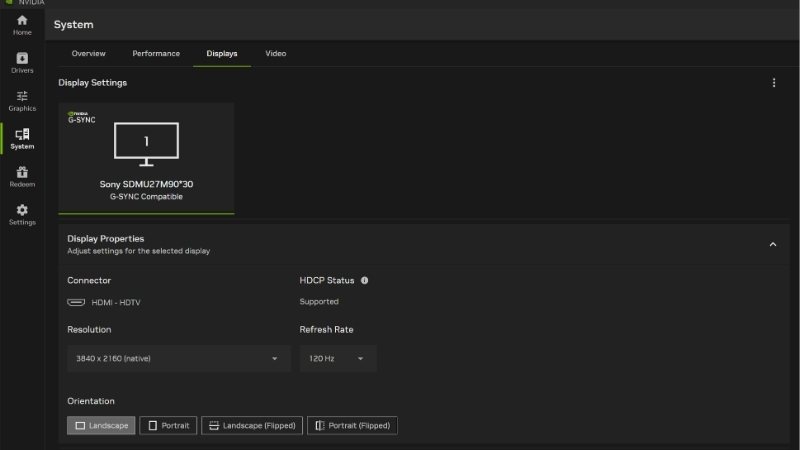This screenshot has height=450, width=800.
Task: Select Portrait (Flipped) orientation
Action: pyautogui.click(x=352, y=426)
